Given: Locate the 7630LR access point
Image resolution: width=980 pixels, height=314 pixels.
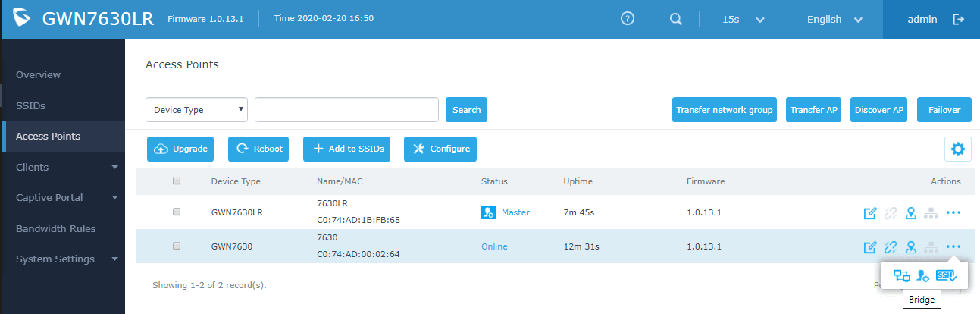Looking at the screenshot, I should pos(912,213).
